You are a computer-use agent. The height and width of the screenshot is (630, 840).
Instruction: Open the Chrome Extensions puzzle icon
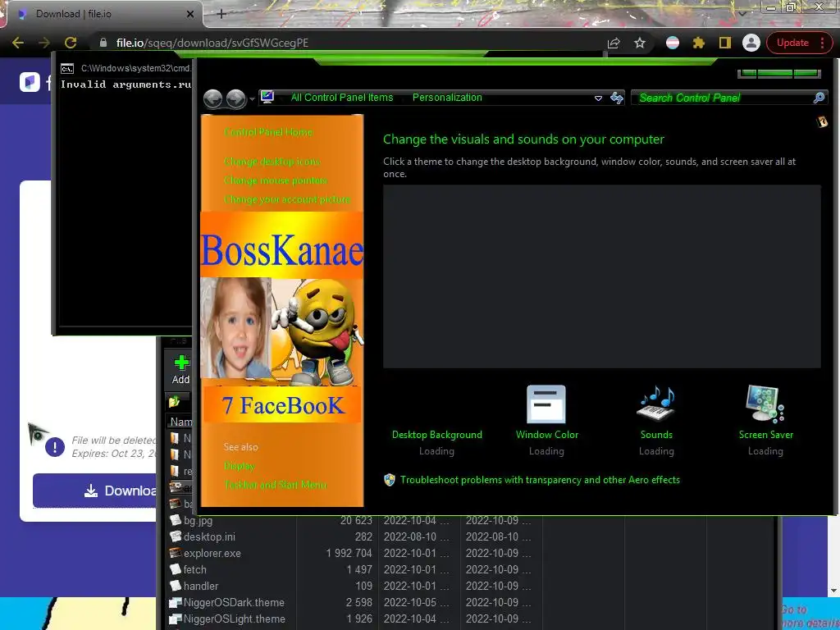[x=699, y=43]
